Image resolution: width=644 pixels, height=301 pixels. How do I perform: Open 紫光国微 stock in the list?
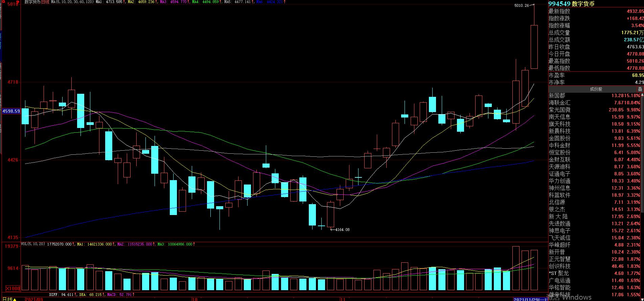point(559,110)
